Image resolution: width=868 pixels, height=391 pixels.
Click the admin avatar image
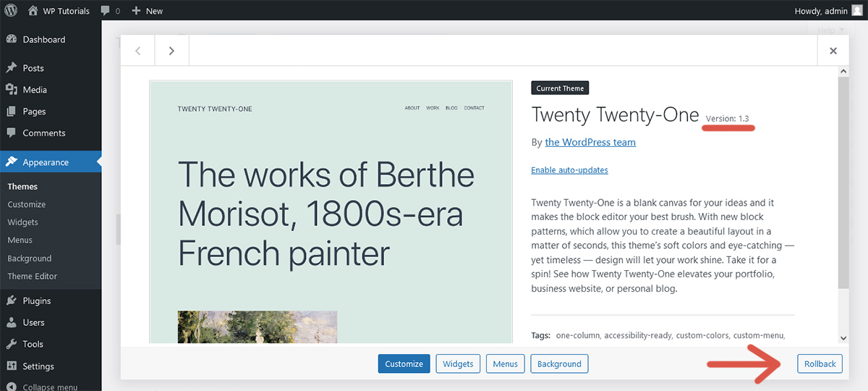coord(857,11)
